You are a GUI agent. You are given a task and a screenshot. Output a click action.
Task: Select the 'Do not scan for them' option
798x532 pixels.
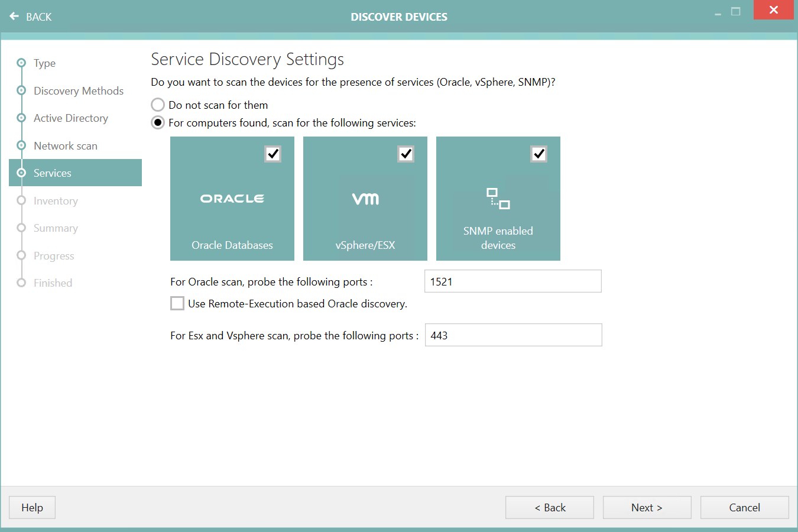[157, 105]
